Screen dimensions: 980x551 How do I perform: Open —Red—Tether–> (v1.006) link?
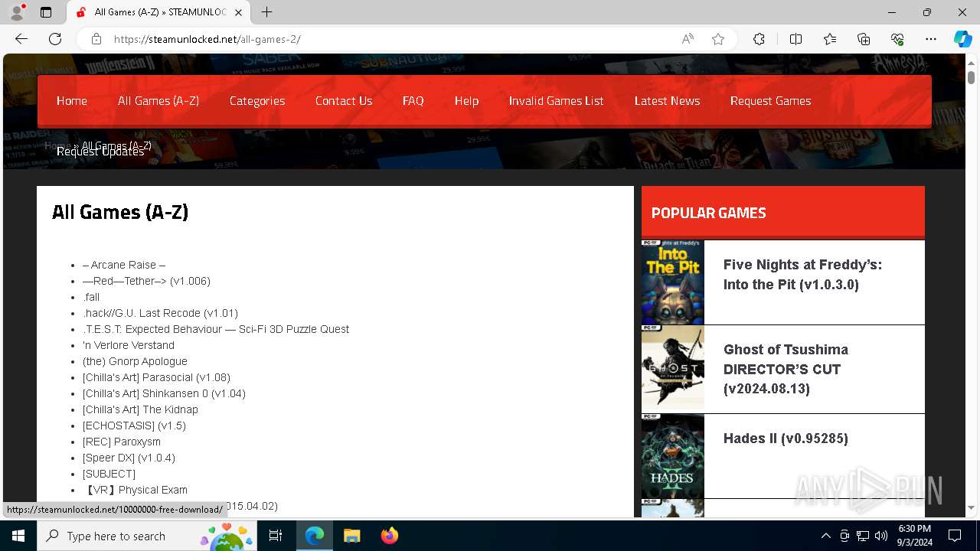[146, 281]
